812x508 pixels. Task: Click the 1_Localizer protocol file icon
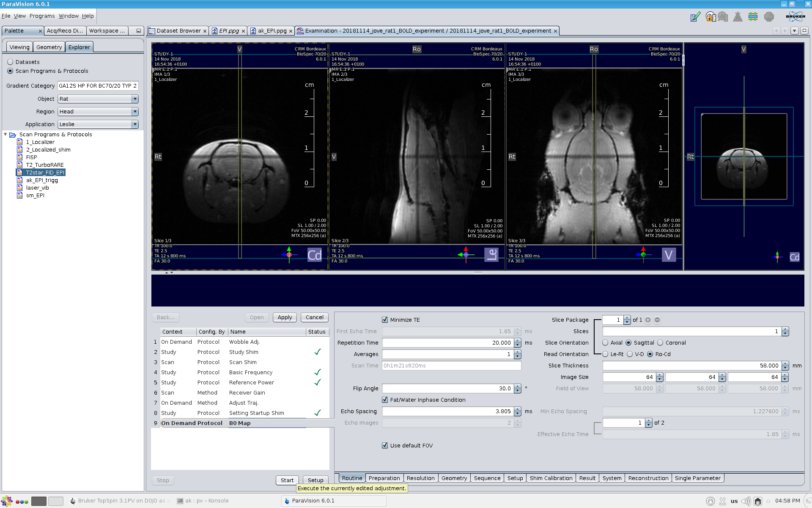click(19, 142)
